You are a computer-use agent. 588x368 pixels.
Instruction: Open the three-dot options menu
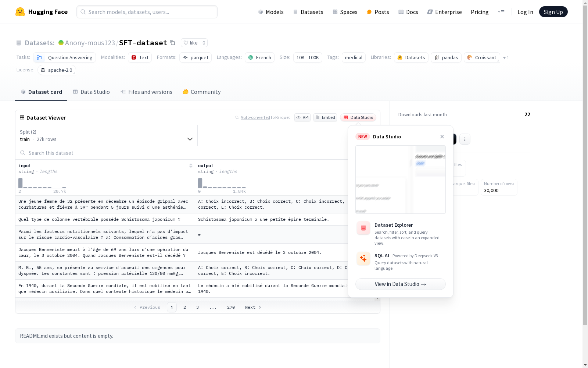pyautogui.click(x=465, y=139)
